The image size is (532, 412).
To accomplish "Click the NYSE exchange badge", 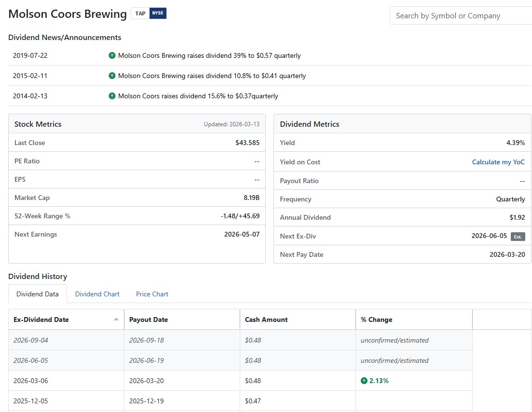I will 158,13.
